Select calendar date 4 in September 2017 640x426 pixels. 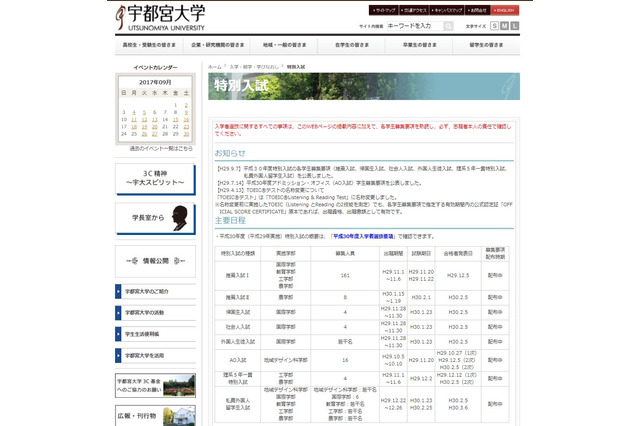[134, 113]
